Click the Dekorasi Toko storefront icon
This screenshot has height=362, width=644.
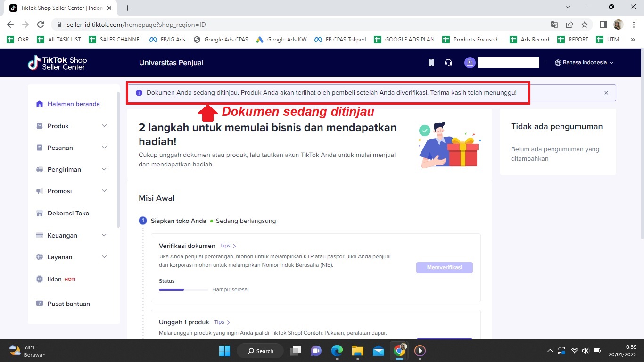(x=40, y=213)
